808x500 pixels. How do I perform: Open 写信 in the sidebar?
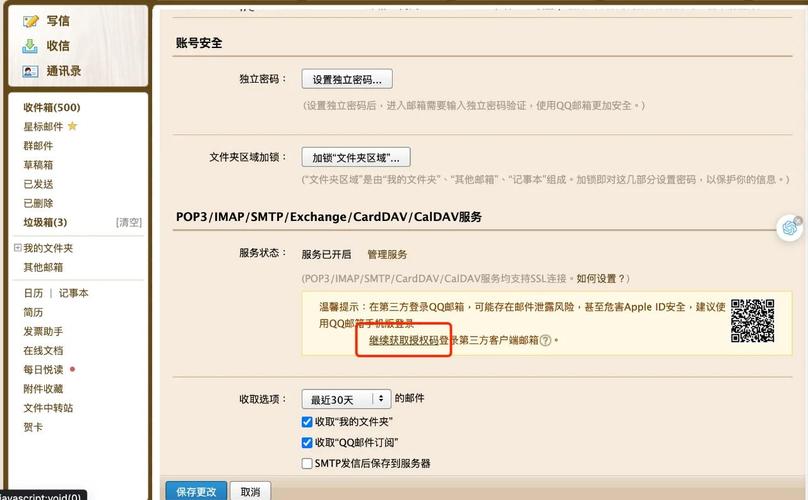click(x=58, y=21)
